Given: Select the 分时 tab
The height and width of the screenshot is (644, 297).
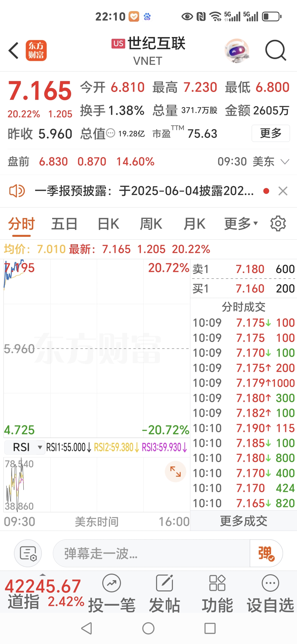Looking at the screenshot, I should (x=21, y=224).
